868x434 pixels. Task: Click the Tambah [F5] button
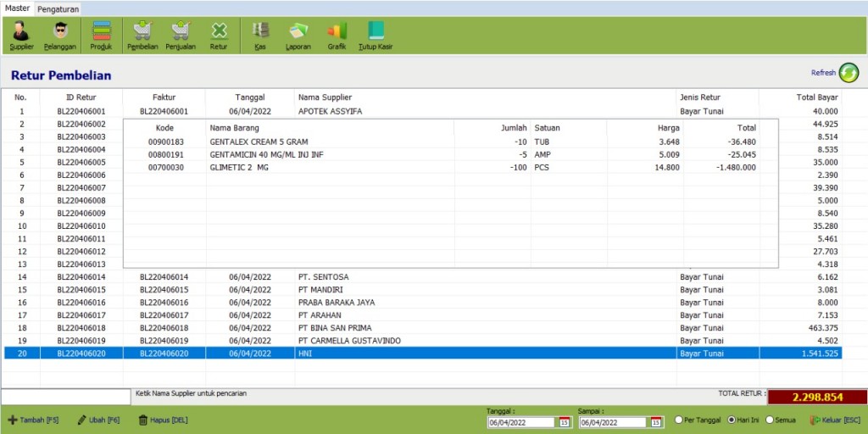34,420
